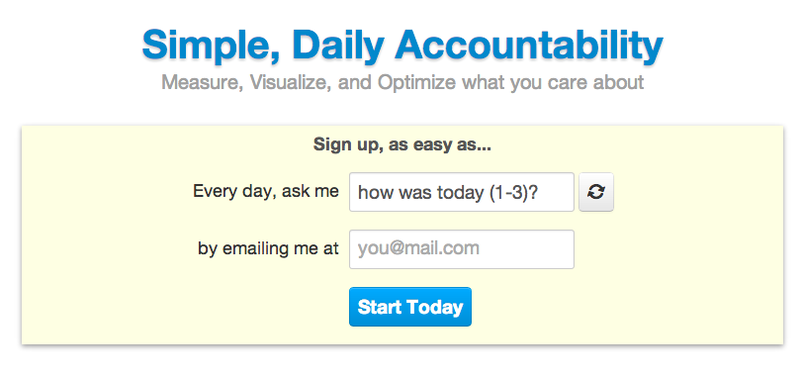The height and width of the screenshot is (377, 800).
Task: Focus the you@mail.com email field
Action: pyautogui.click(x=462, y=249)
